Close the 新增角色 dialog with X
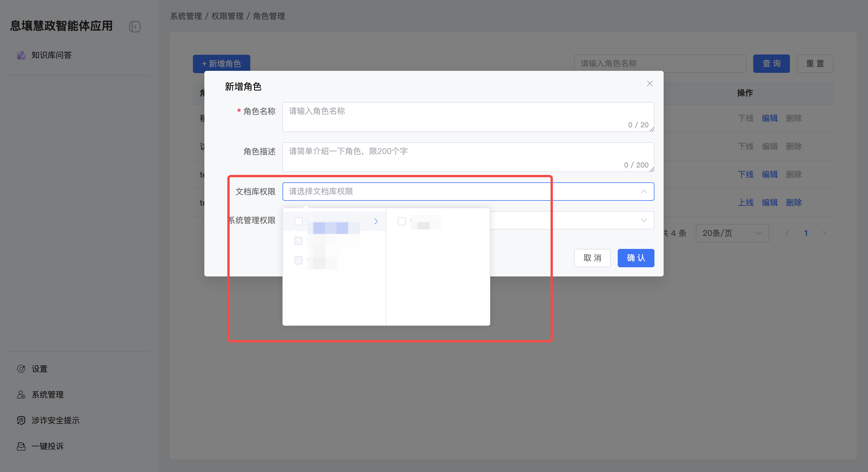 click(650, 83)
